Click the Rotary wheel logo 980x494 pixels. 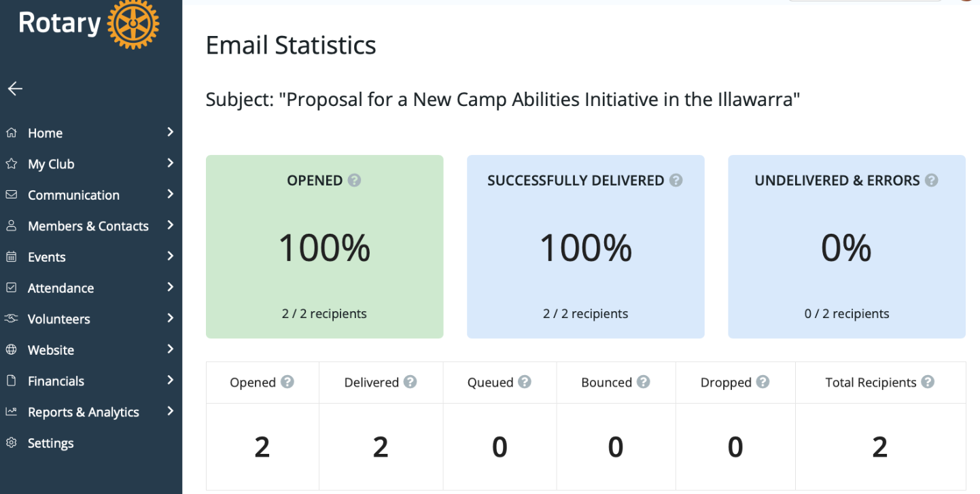coord(133,24)
